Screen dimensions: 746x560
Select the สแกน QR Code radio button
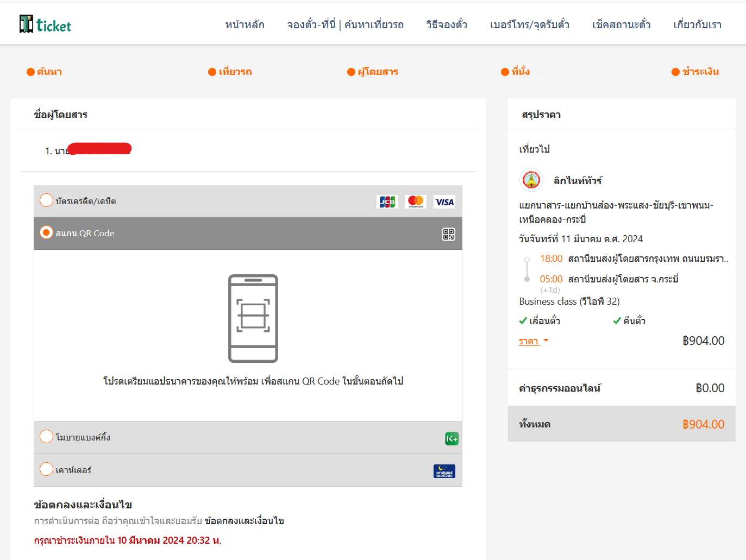click(47, 232)
